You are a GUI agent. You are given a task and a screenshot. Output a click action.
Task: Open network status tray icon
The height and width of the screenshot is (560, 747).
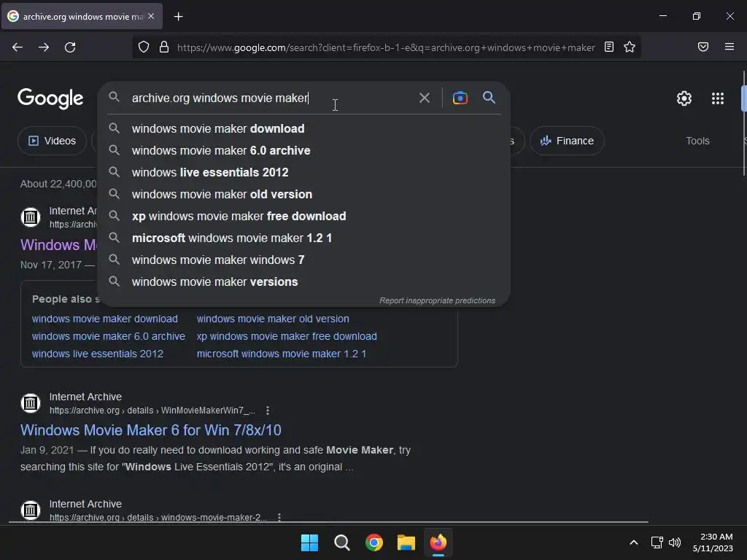[x=657, y=542]
